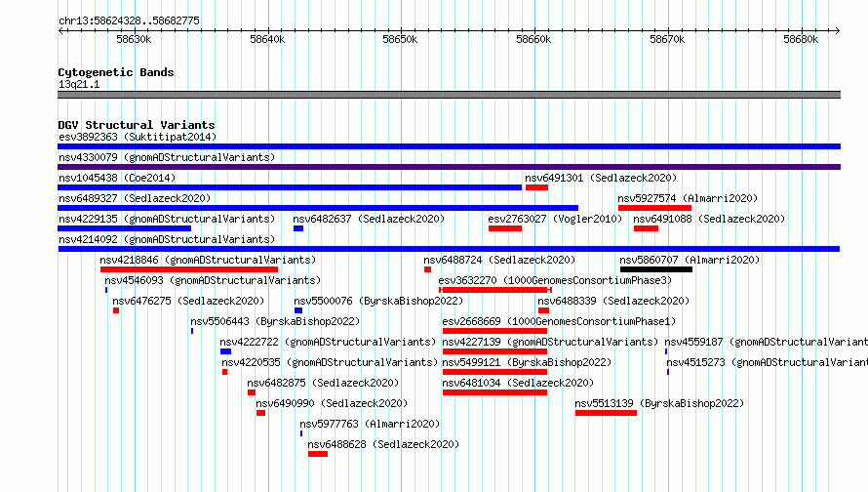Select the nsv4214092 gnomAD variant label

167,239
